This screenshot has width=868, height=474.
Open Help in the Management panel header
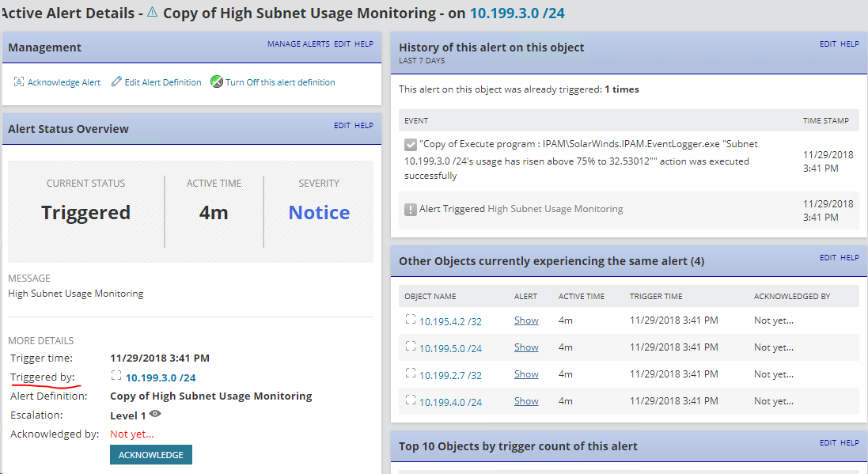364,44
